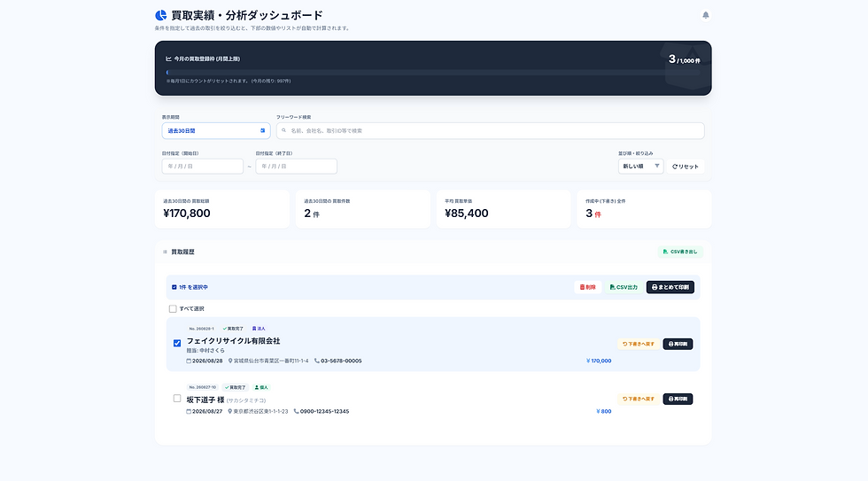Click the magnifier icon in keyword search
Viewport: 868px width, 481px height.
click(x=284, y=130)
